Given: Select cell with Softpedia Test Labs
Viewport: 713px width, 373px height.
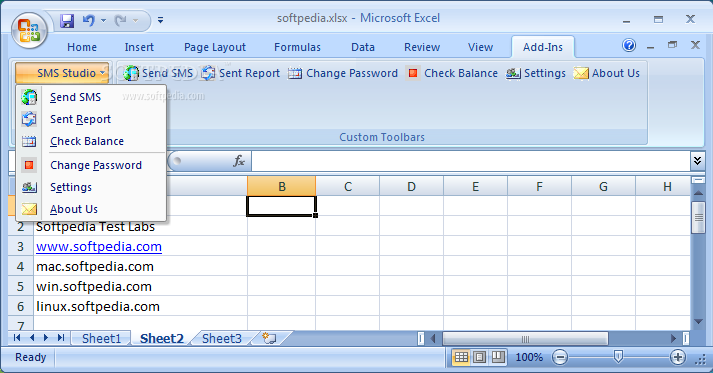Looking at the screenshot, I should click(141, 226).
